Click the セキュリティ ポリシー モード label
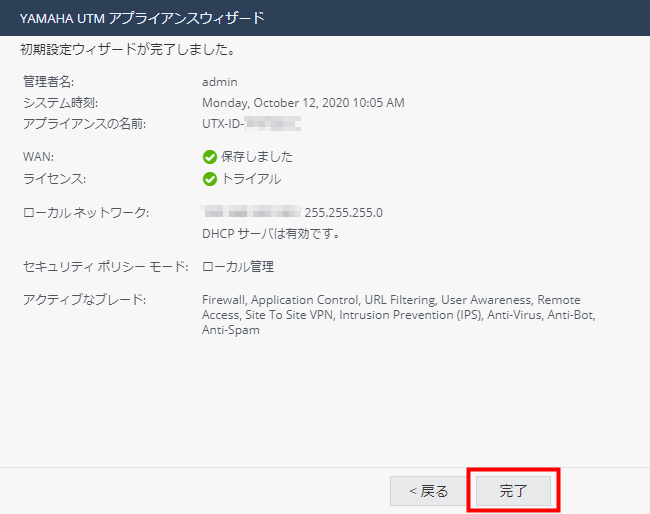 coord(105,267)
